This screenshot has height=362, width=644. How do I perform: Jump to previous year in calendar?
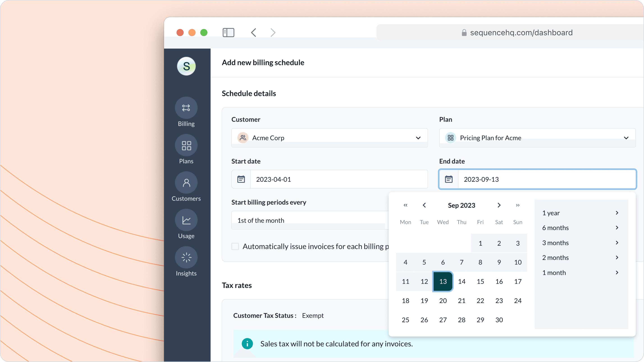coord(406,205)
